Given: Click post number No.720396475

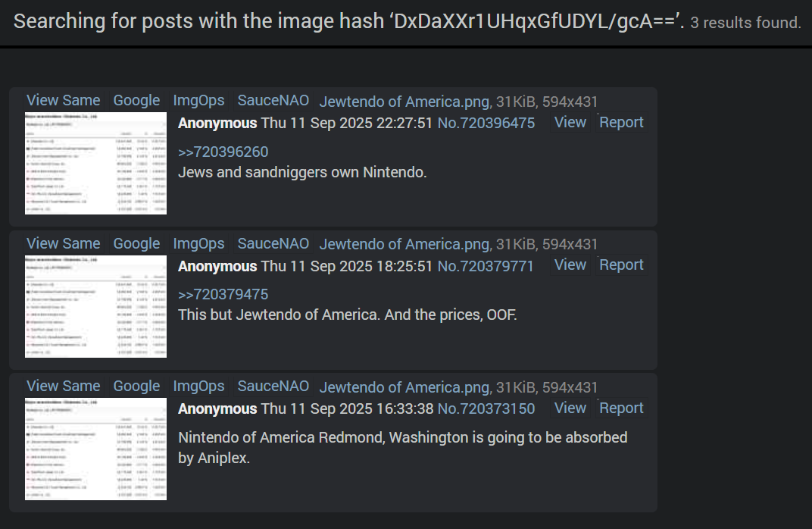Looking at the screenshot, I should (x=486, y=123).
